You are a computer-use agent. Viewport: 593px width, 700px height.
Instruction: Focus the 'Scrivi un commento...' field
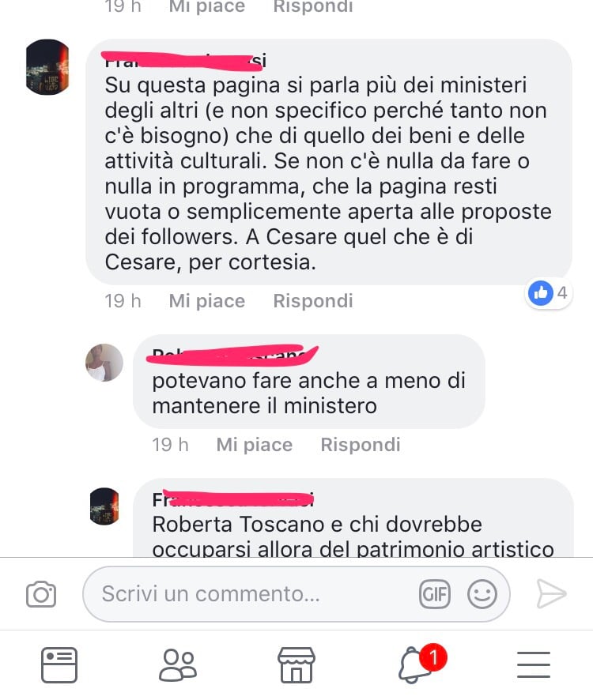(296, 594)
